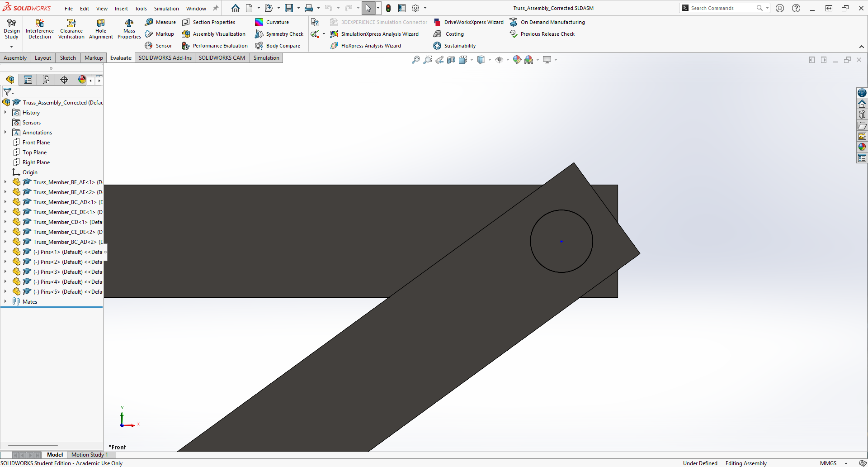Open the Home welcome button
Viewport: 868px width, 467px height.
click(x=236, y=8)
